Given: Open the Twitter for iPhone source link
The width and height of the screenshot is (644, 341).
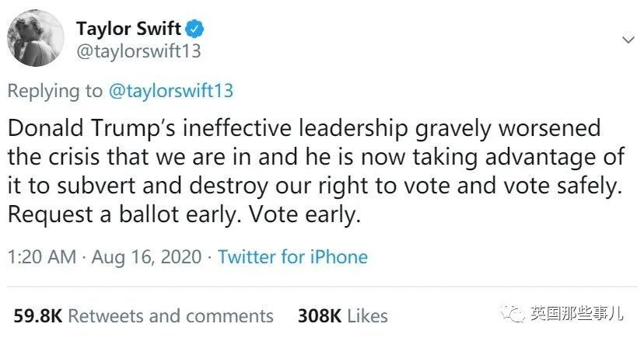Looking at the screenshot, I should [292, 257].
